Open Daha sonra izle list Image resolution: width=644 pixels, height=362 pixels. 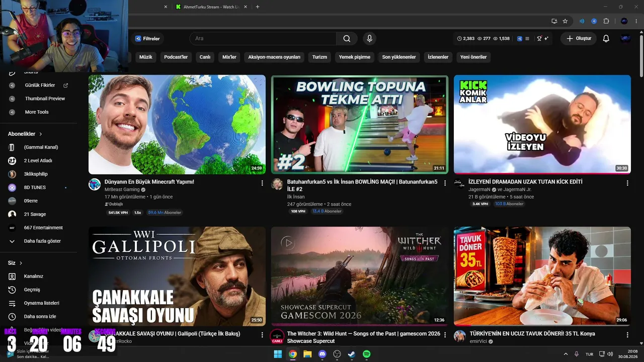click(x=39, y=317)
